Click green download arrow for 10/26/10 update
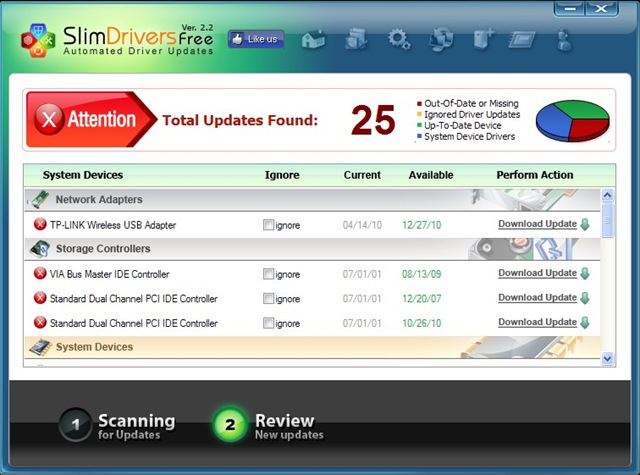This screenshot has width=640, height=475. point(585,323)
